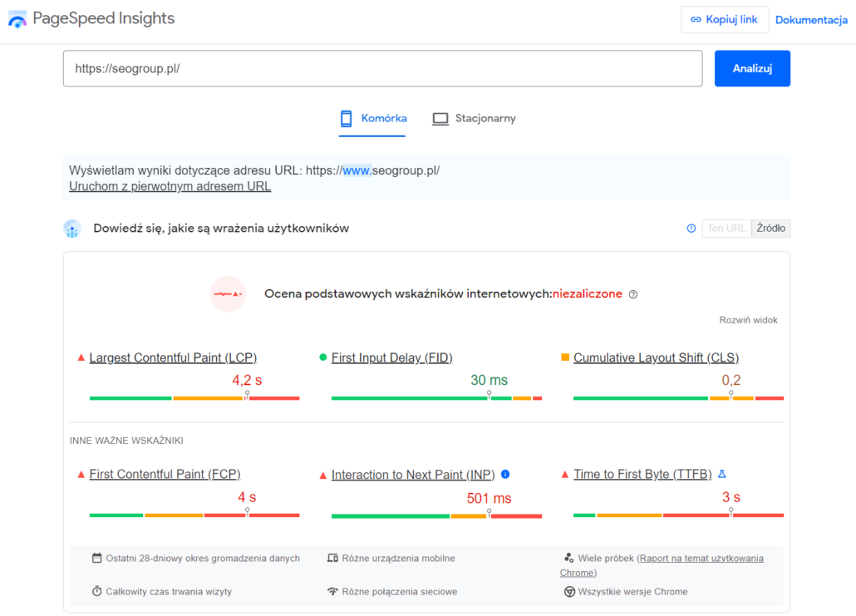This screenshot has width=856, height=616.
Task: Click the wifi icon for Różne połączenia sieciowe
Action: click(332, 591)
